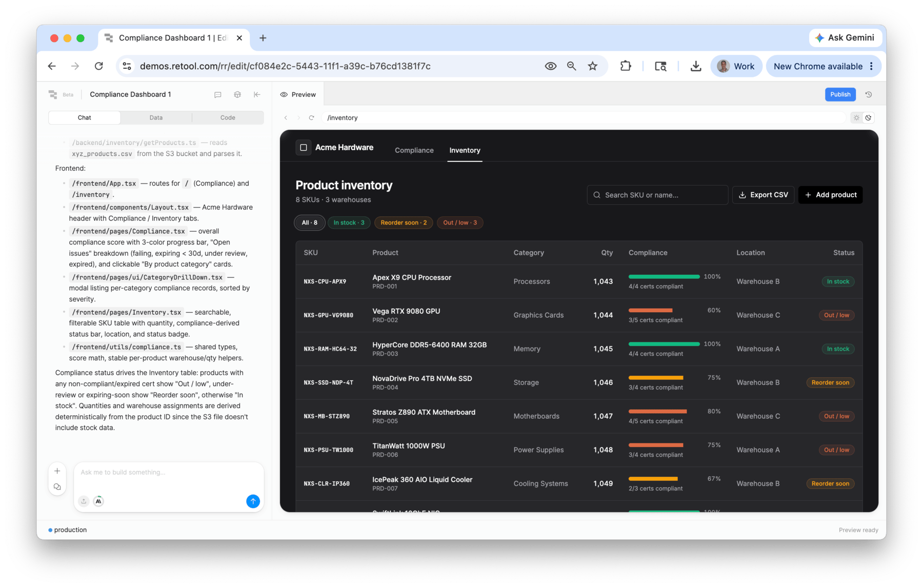Start a new chat with plus icon
Viewport: 923px width, 588px height.
click(57, 471)
